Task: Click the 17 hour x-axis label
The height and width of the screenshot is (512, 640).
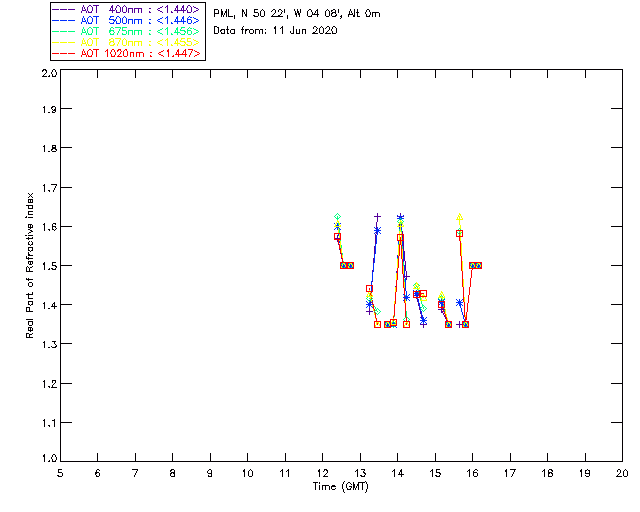Action: tap(510, 473)
